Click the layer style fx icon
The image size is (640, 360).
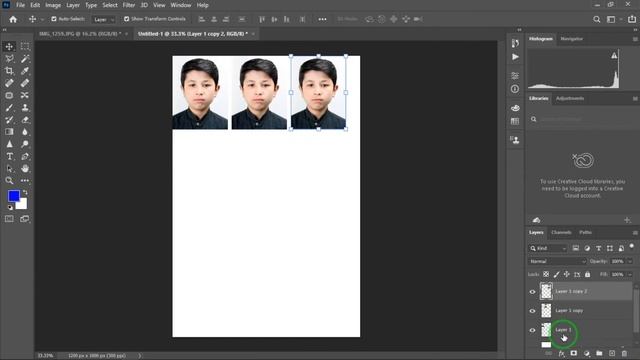[x=562, y=353]
